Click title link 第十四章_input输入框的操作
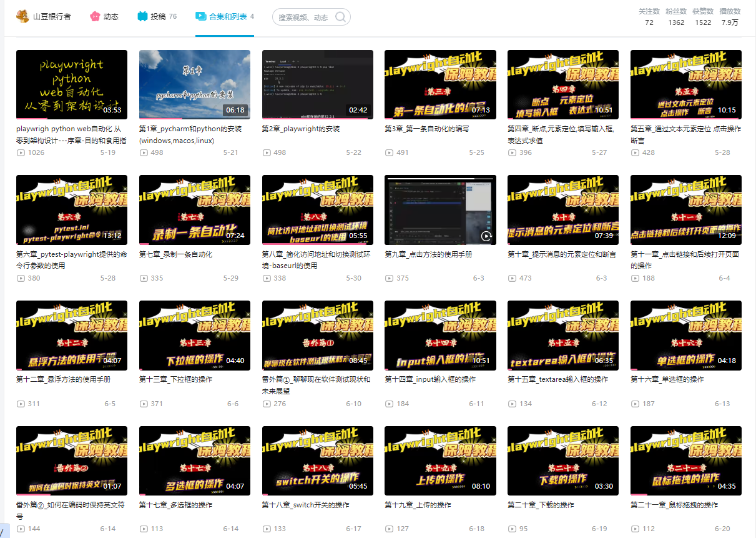This screenshot has width=756, height=538. [431, 379]
